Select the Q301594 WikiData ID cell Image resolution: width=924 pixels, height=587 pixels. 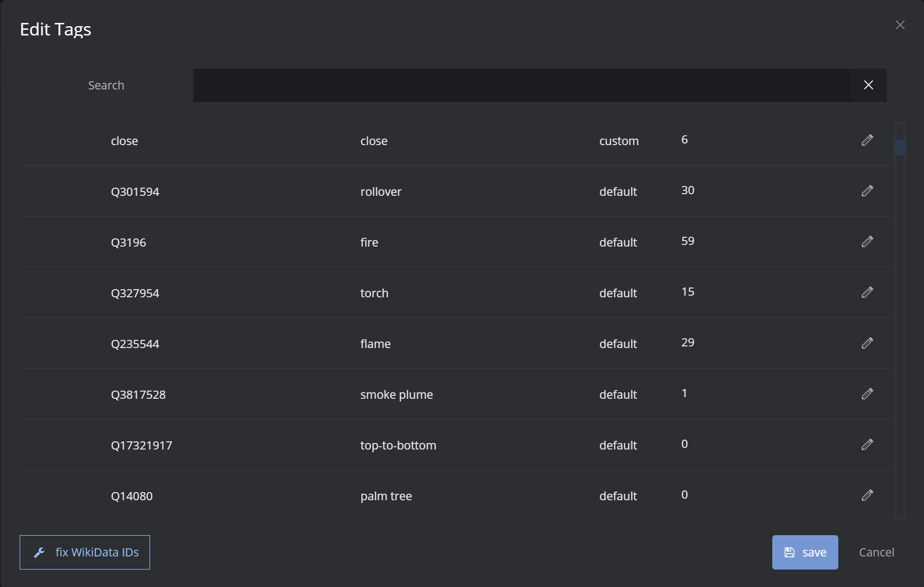(x=135, y=192)
